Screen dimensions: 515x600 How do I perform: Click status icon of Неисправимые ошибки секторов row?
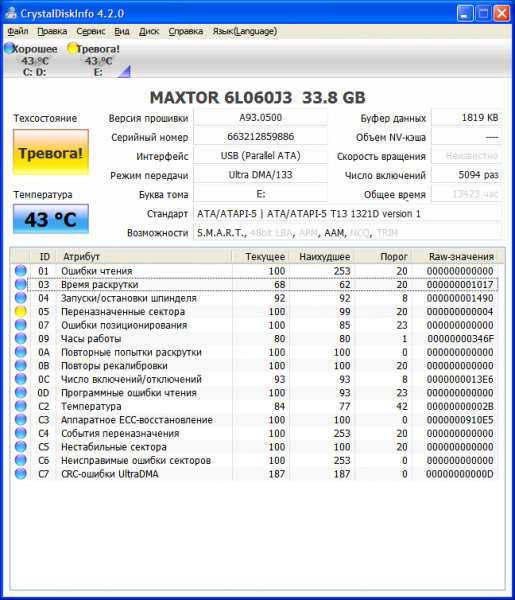21,460
